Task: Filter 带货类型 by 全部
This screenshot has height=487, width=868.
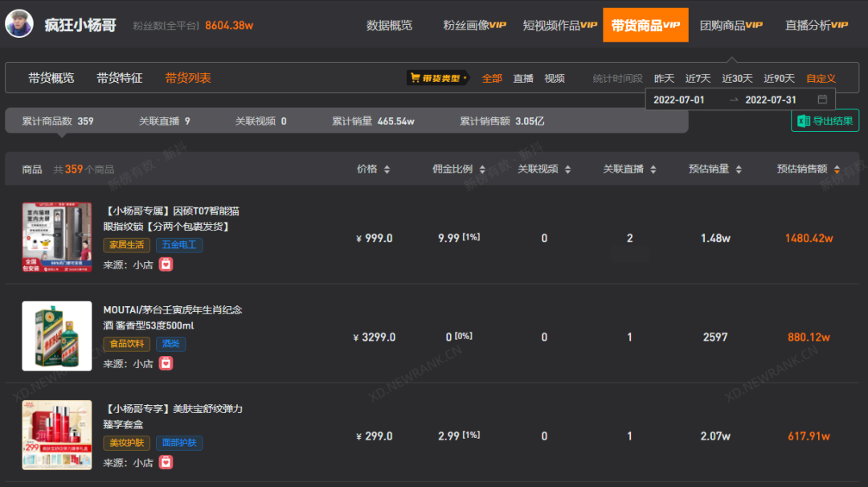Action: point(492,79)
